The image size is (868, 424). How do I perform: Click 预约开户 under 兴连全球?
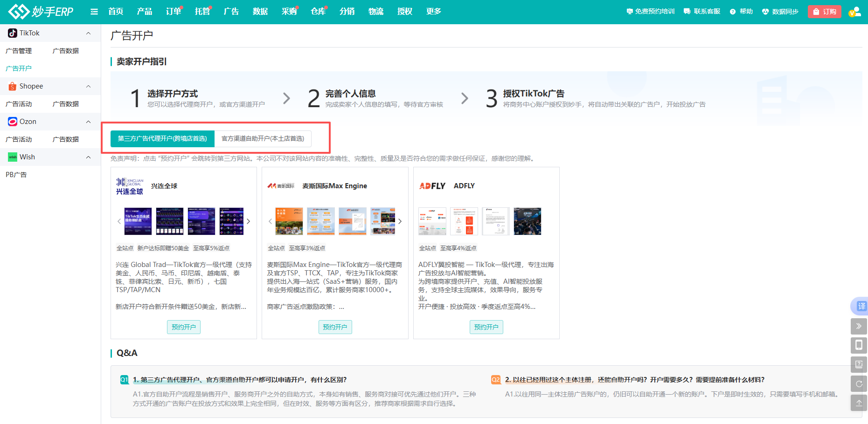click(183, 327)
